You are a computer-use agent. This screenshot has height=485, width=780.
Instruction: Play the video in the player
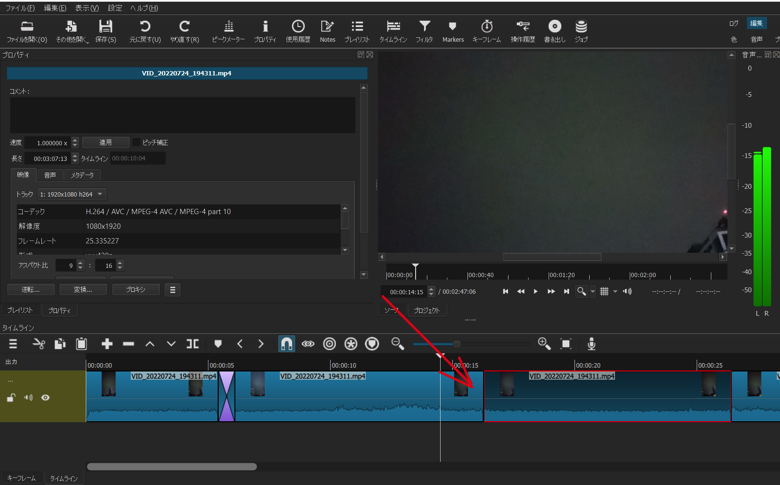coord(535,291)
